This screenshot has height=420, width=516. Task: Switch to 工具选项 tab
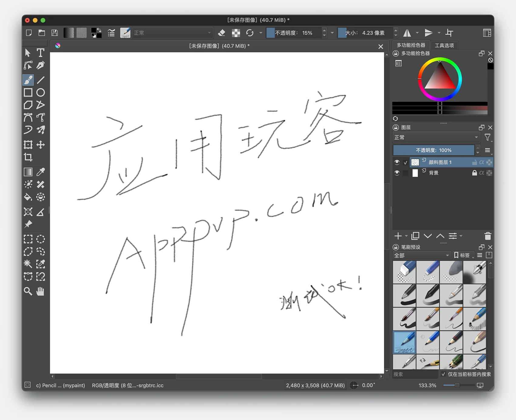pyautogui.click(x=444, y=45)
